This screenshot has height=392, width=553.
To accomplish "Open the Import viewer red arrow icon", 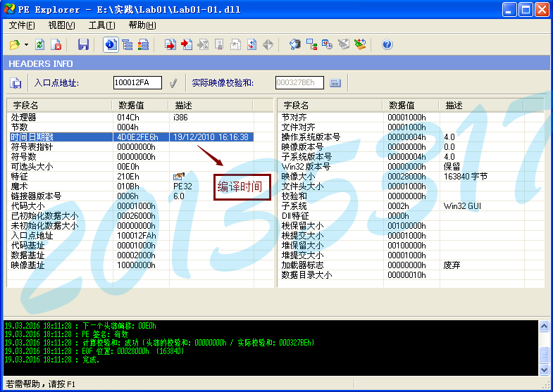I will point(187,45).
